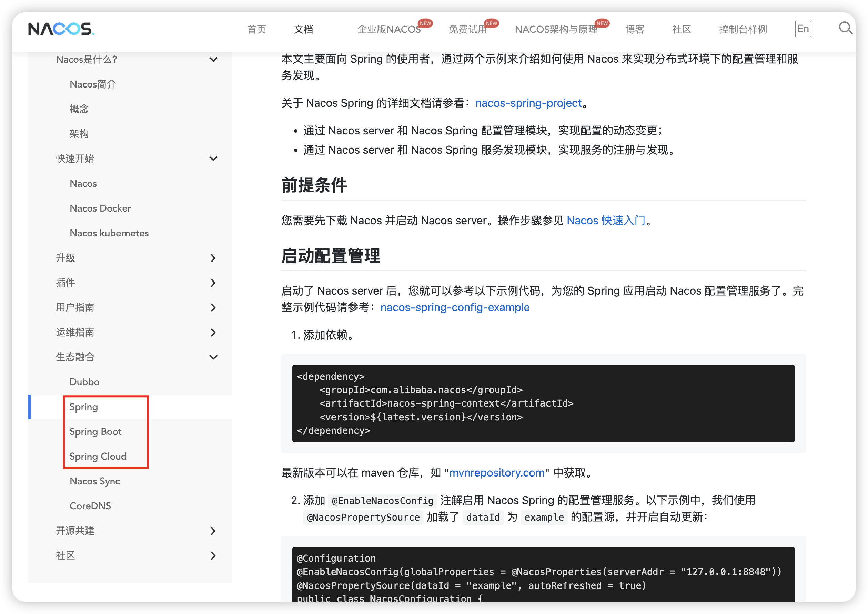This screenshot has height=614, width=868.
Task: Click the example inline code
Action: click(x=544, y=517)
